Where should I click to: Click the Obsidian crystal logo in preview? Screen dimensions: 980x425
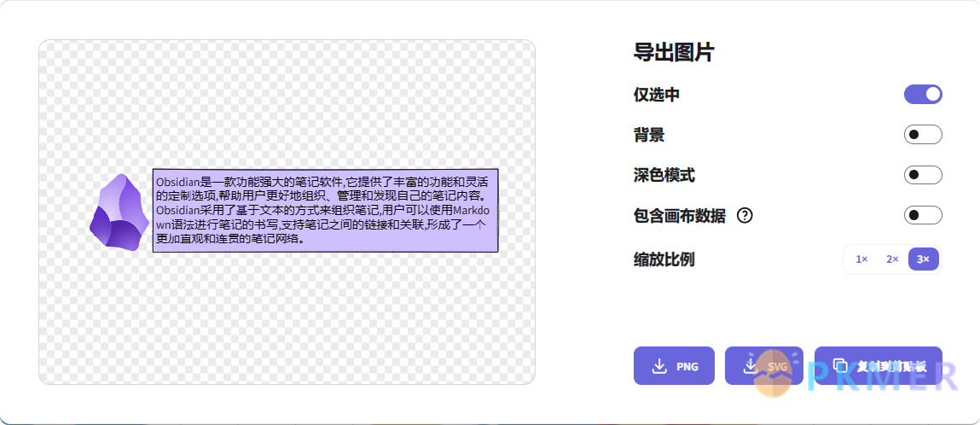click(119, 212)
